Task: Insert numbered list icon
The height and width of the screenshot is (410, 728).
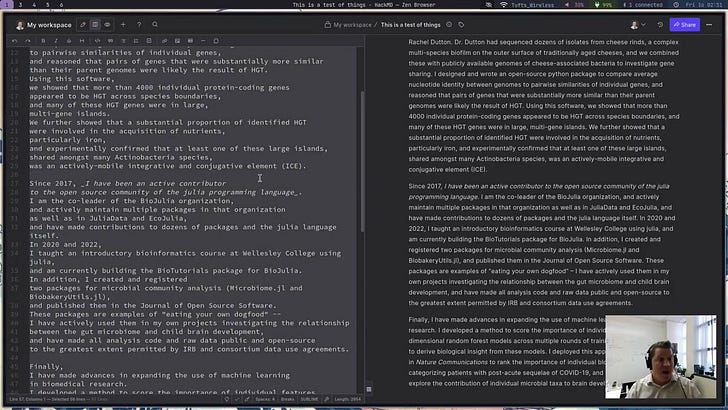Action: point(136,41)
